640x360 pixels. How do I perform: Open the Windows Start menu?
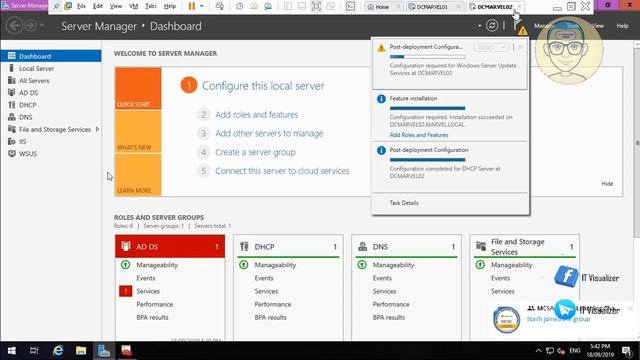point(11,351)
